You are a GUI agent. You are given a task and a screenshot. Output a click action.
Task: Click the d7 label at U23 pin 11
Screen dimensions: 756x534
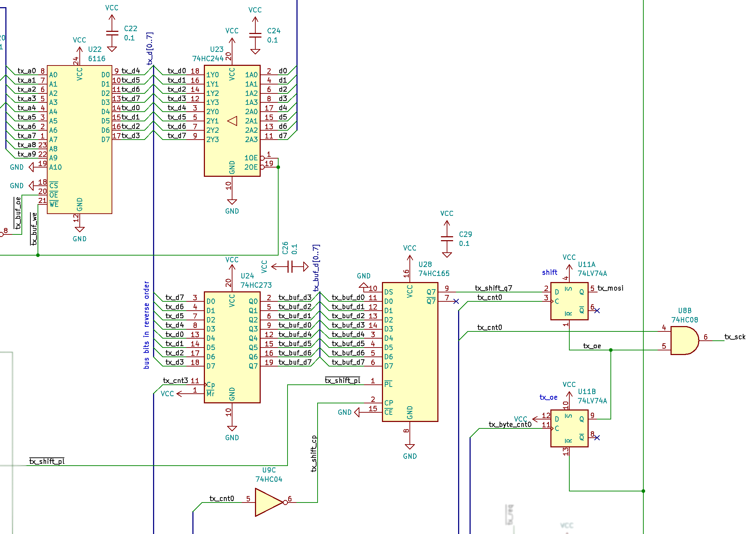pyautogui.click(x=283, y=136)
